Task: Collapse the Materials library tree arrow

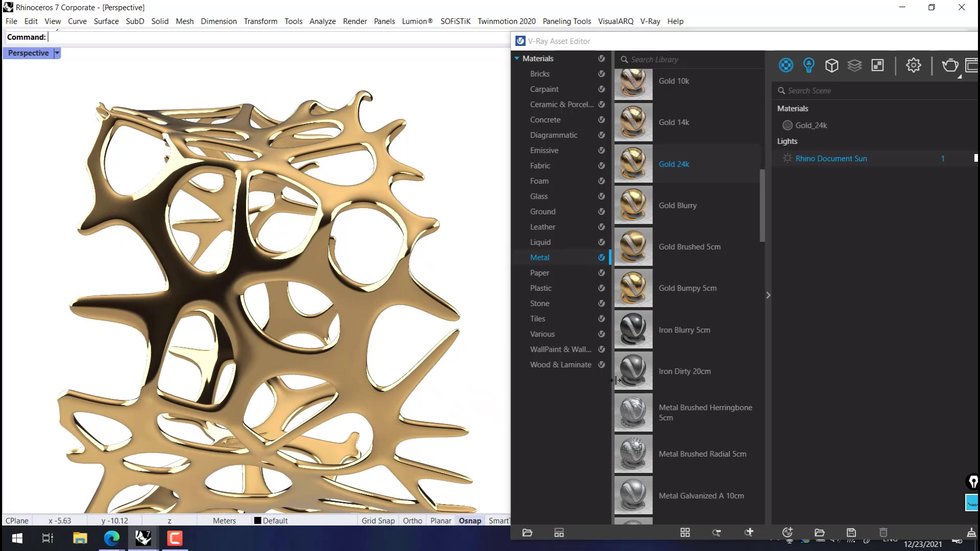Action: pyautogui.click(x=517, y=59)
